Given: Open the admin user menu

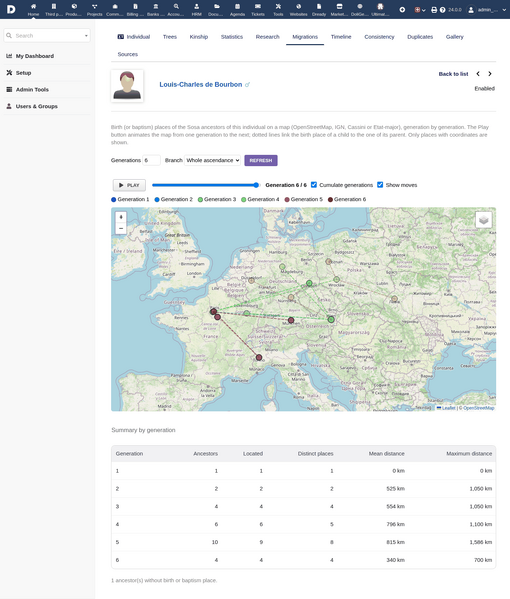Looking at the screenshot, I should click(x=487, y=10).
